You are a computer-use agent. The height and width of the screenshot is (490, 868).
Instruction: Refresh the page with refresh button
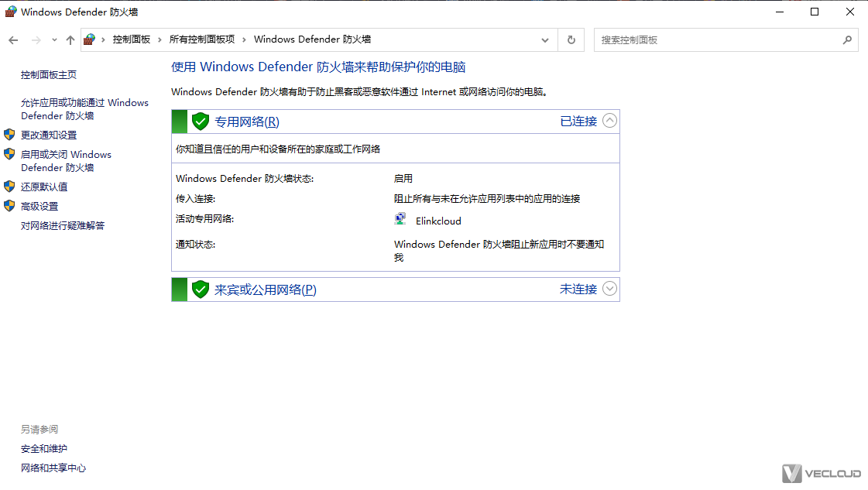tap(571, 39)
